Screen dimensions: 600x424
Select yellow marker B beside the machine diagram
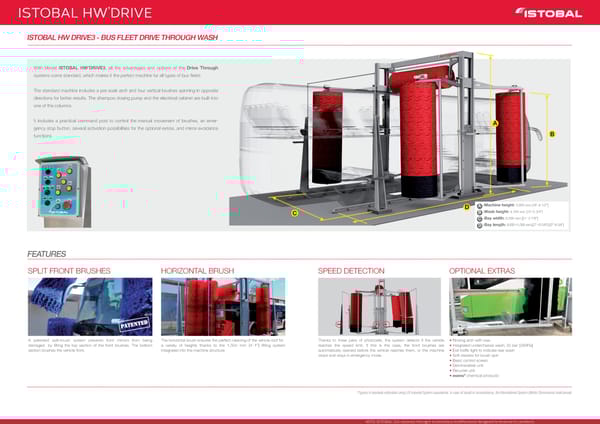coord(551,133)
